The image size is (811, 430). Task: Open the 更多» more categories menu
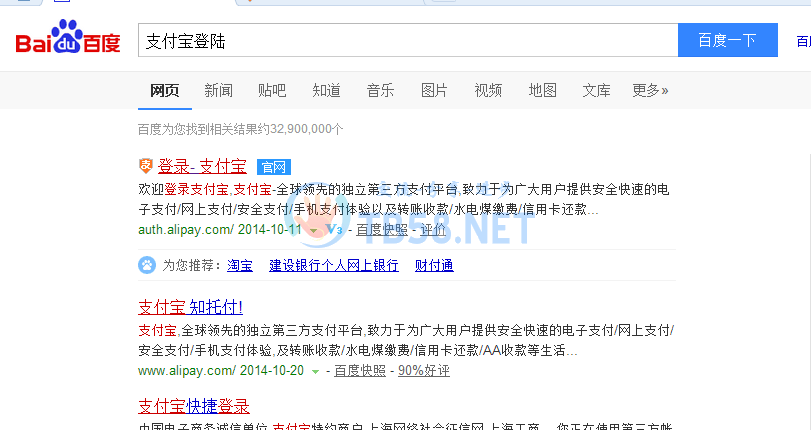point(650,91)
